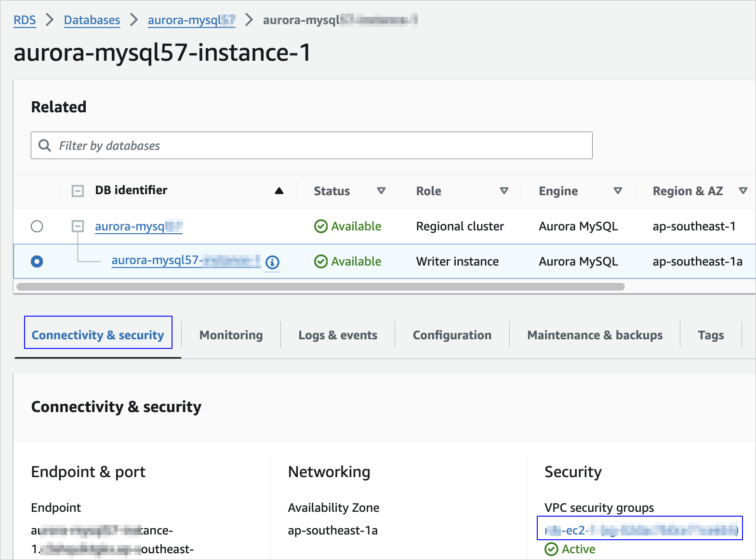Open the Logs & events tab
756x560 pixels.
coord(338,335)
